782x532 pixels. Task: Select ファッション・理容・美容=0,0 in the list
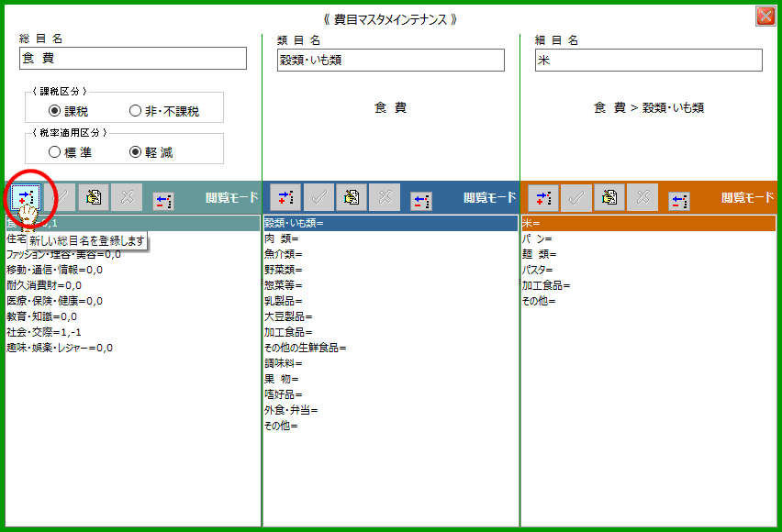(x=133, y=254)
